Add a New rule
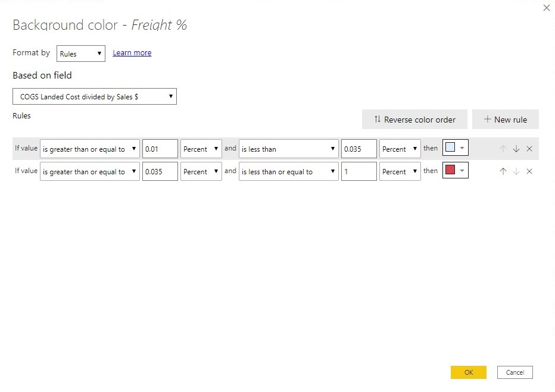The height and width of the screenshot is (392, 555). click(x=506, y=120)
